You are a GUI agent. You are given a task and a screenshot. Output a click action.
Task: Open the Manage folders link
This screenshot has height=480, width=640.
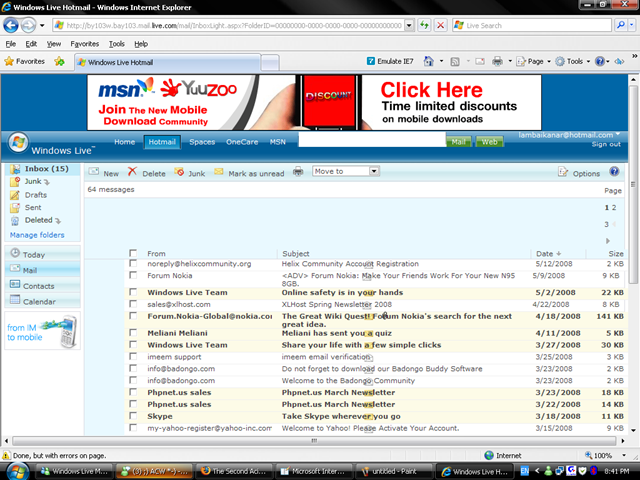click(x=37, y=235)
